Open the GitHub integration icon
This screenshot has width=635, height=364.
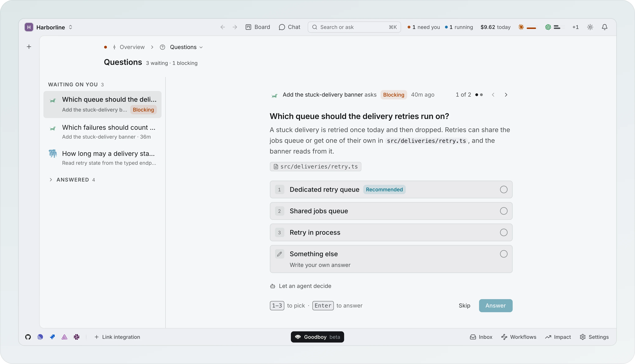[x=28, y=337]
